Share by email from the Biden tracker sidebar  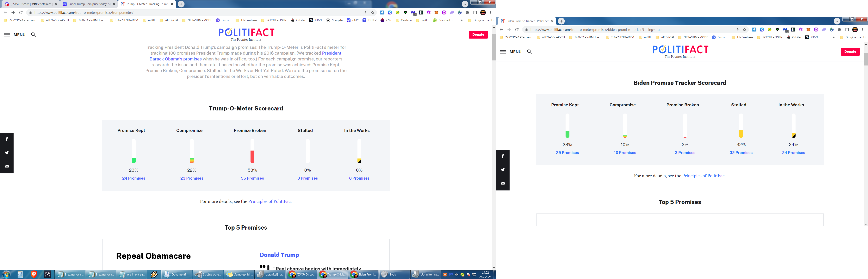503,183
